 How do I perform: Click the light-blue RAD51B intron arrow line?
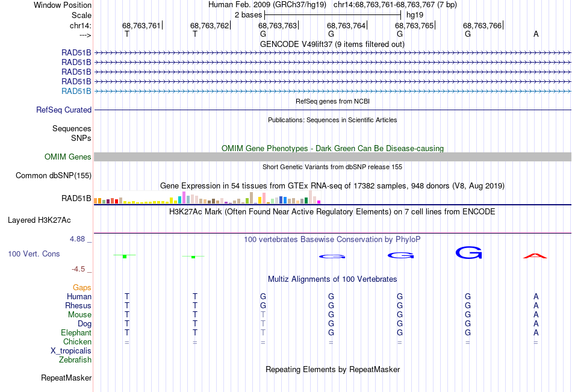coord(332,92)
